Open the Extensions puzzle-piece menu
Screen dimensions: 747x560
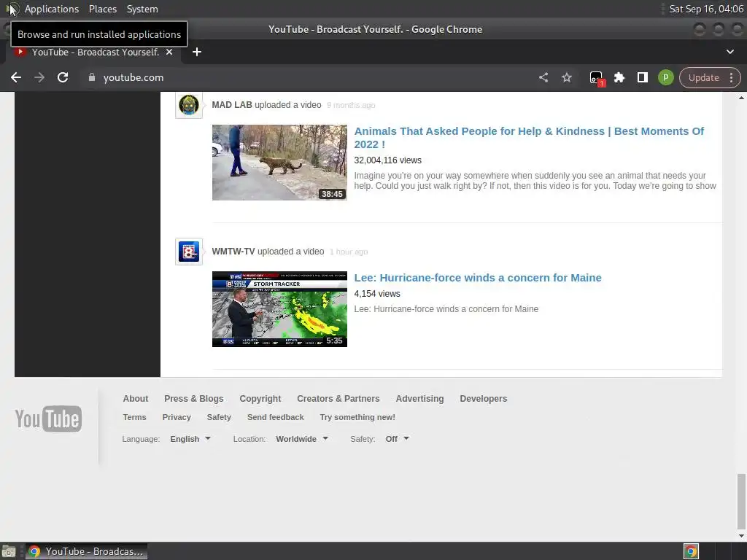[619, 77]
